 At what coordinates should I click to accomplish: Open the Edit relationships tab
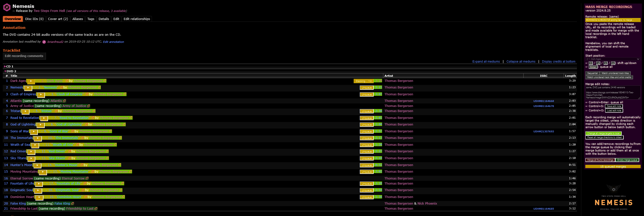[x=137, y=19]
